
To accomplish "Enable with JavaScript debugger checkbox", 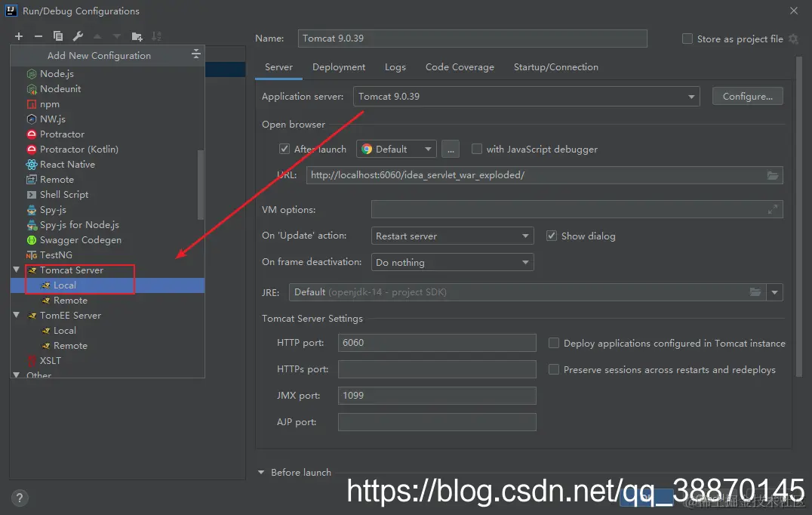I will pyautogui.click(x=477, y=150).
